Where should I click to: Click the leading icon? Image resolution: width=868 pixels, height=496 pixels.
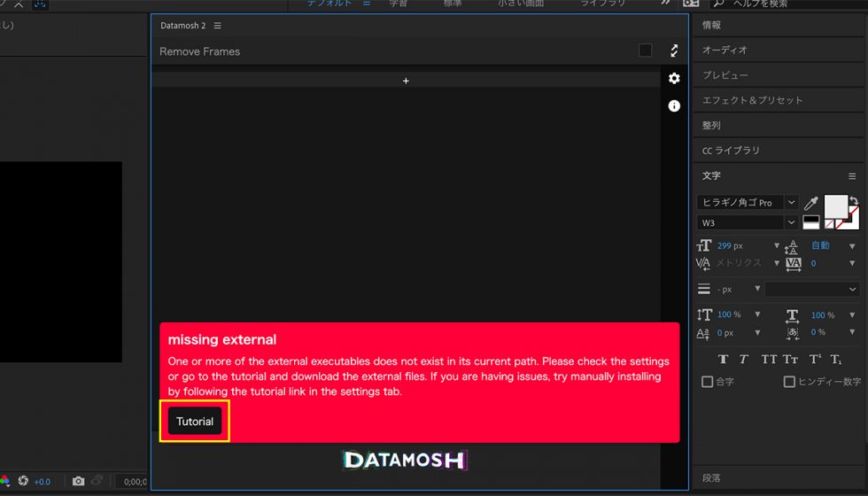[792, 246]
